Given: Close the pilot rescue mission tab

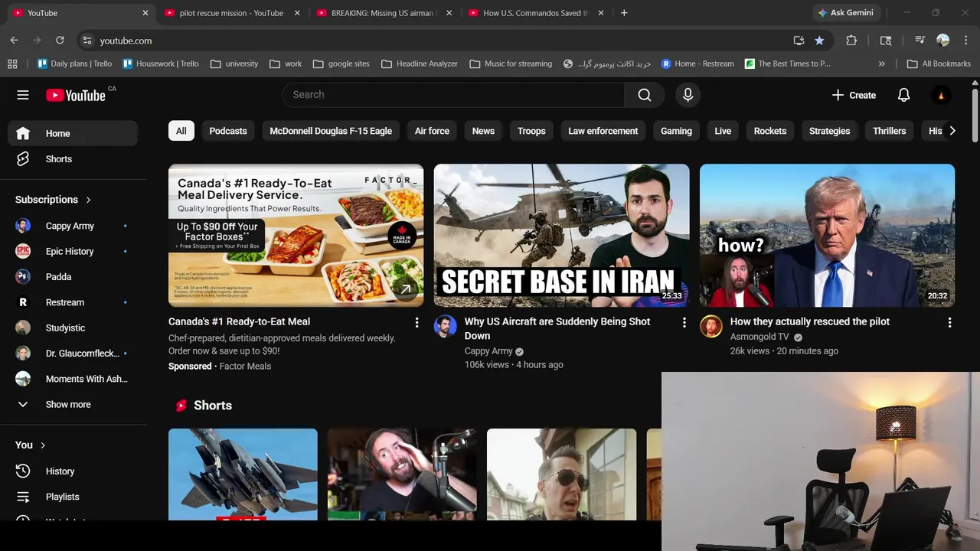Looking at the screenshot, I should pos(297,13).
